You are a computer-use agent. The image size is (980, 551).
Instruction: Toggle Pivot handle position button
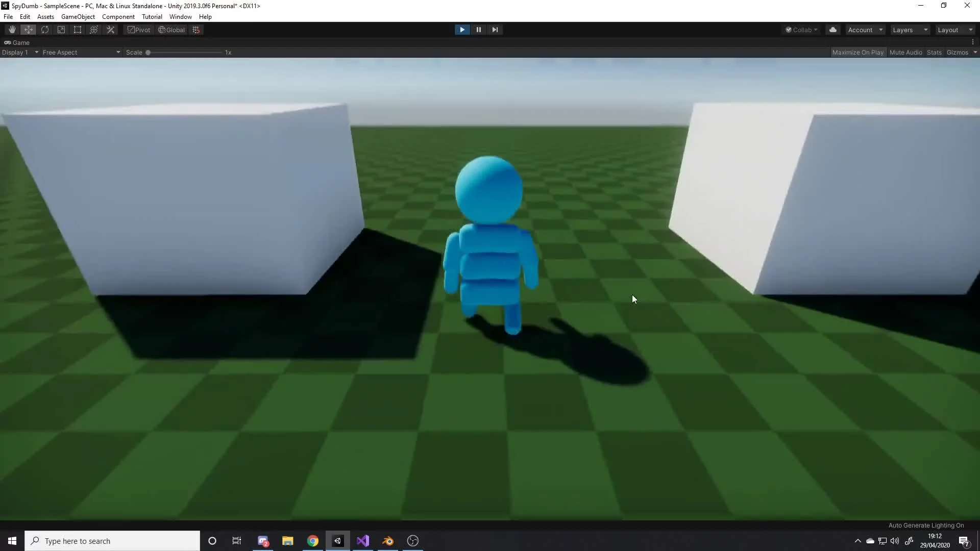coord(139,30)
